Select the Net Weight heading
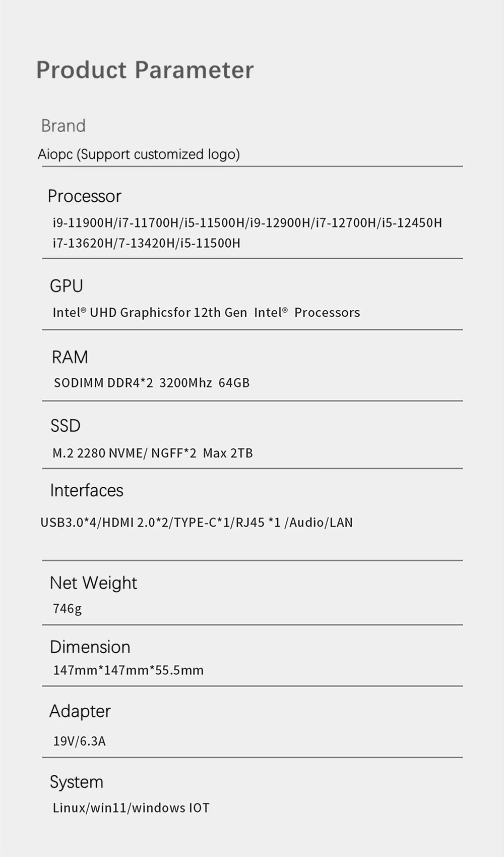This screenshot has width=504, height=857. 93,583
